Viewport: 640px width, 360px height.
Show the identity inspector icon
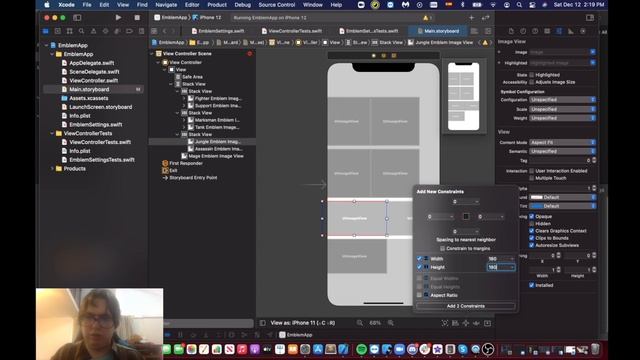547,31
